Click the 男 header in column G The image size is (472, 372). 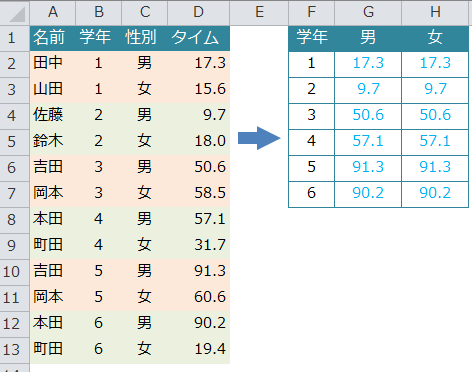368,38
